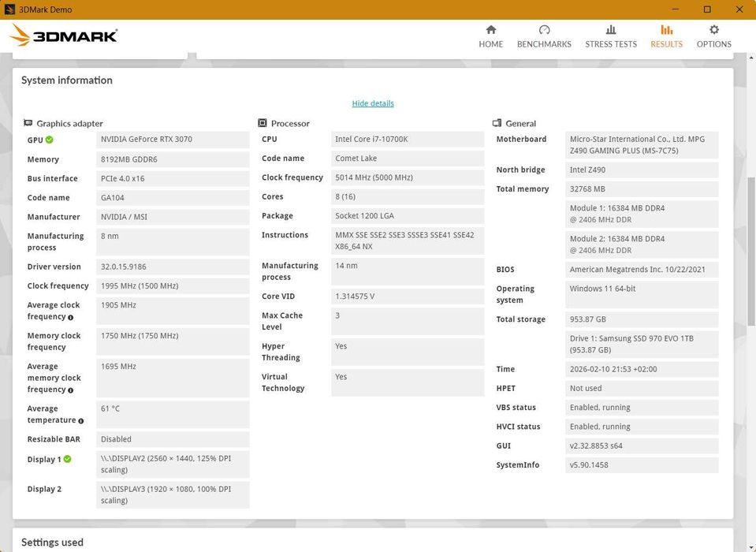This screenshot has width=756, height=552.
Task: Select the American Megatrends BIOS value
Action: [x=642, y=270]
